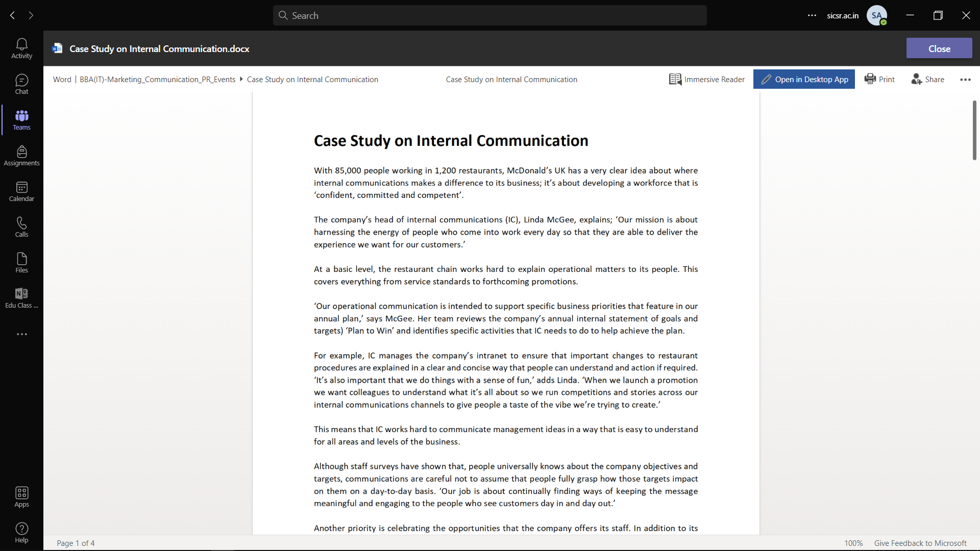Open Edu Class Notebook
Image resolution: width=980 pixels, height=551 pixels.
pyautogui.click(x=21, y=298)
